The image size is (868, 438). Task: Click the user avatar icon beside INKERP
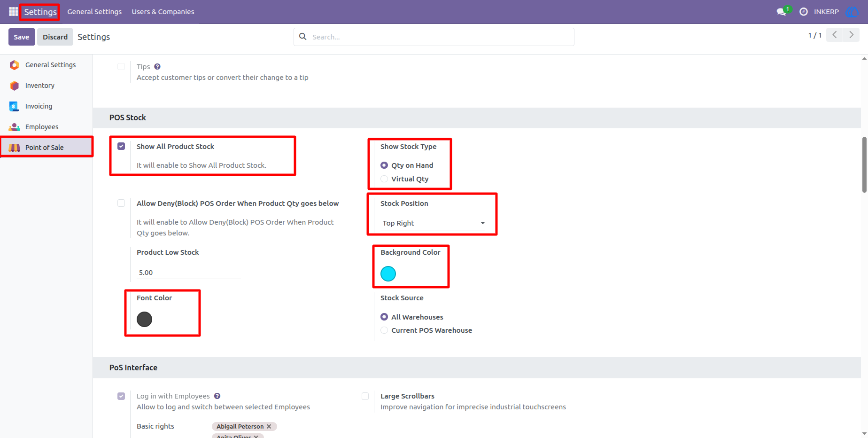[852, 12]
